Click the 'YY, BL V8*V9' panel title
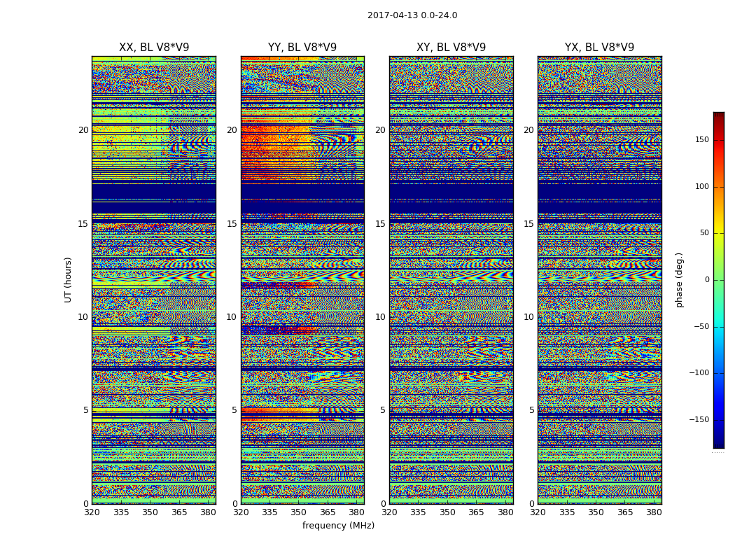The image size is (735, 560). [302, 48]
